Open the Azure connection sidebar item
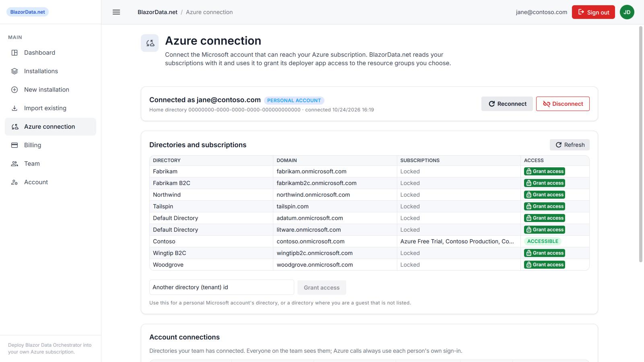This screenshot has height=362, width=644. pyautogui.click(x=50, y=127)
